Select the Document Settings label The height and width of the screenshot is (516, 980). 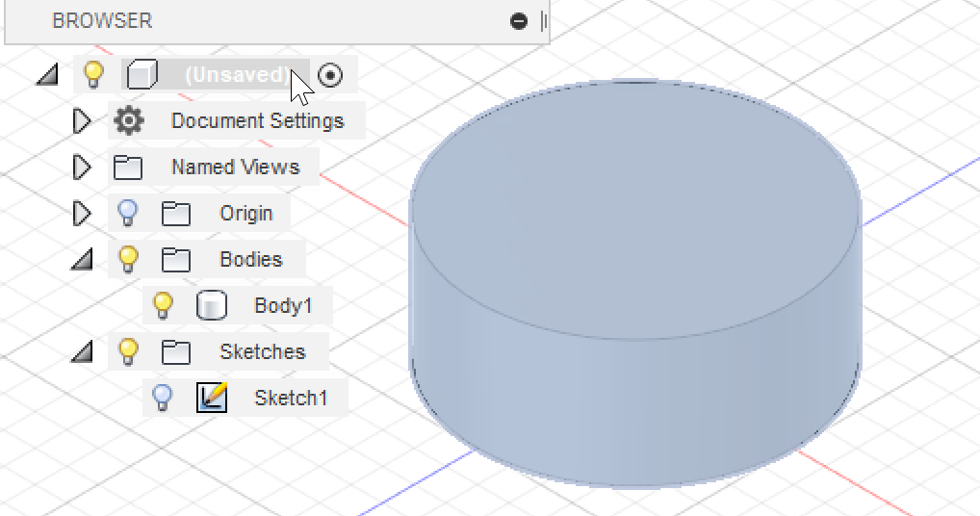(257, 120)
